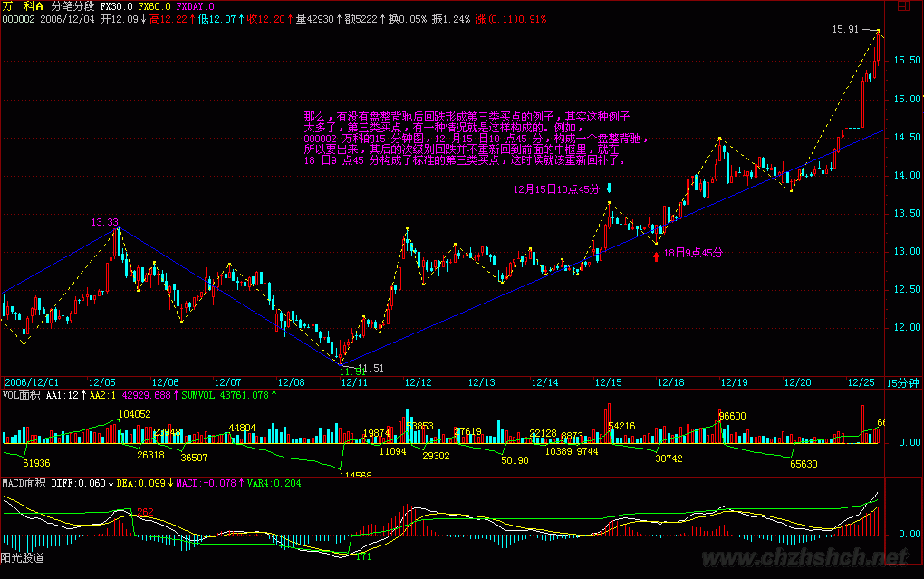Click the red up arrow at 18日9点45分
Image resolution: width=924 pixels, height=579 pixels.
click(x=656, y=256)
